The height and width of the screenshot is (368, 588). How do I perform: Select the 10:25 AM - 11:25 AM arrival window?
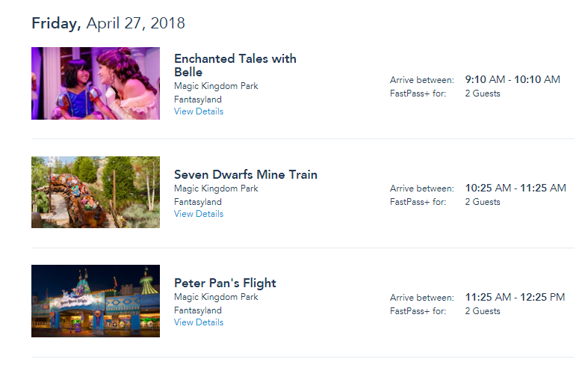(516, 188)
